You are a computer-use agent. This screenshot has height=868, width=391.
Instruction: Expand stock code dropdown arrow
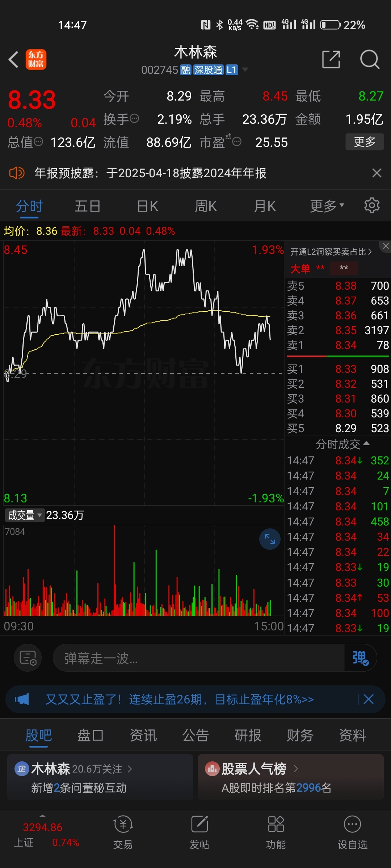point(245,69)
